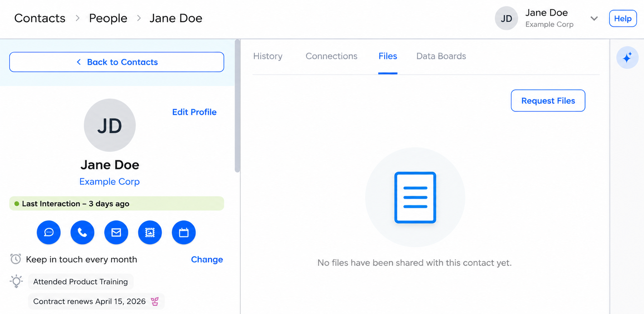This screenshot has width=644, height=314.
Task: Click the JD avatar in top header
Action: click(506, 18)
